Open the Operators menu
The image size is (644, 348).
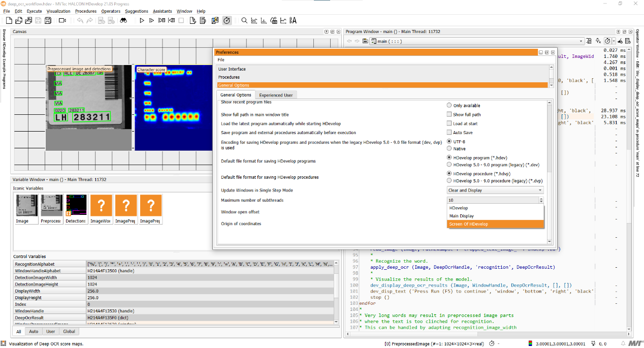click(110, 11)
